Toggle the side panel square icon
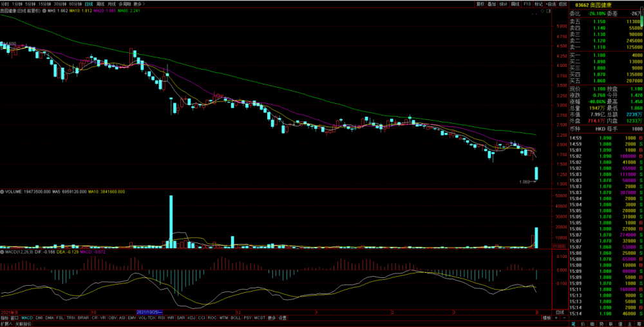This screenshot has width=644, height=327. click(548, 11)
